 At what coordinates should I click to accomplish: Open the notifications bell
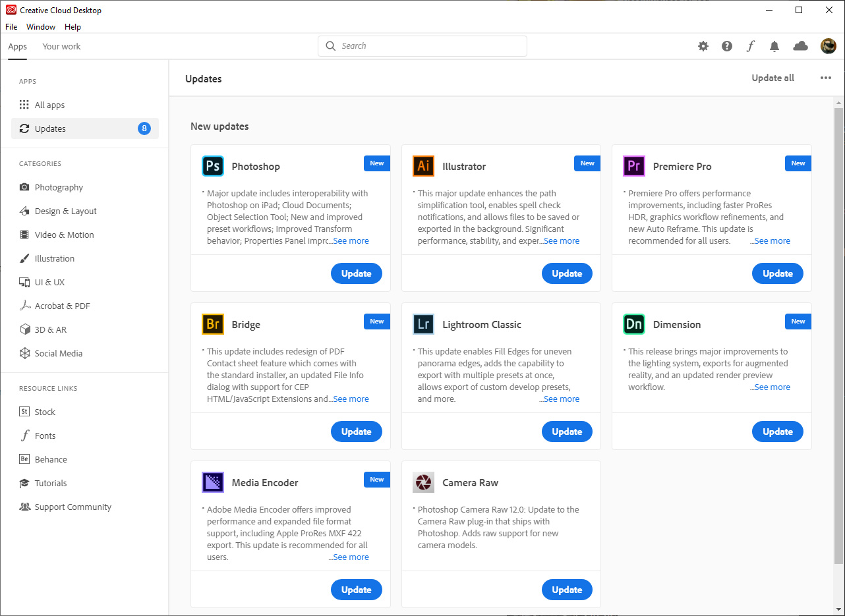pos(774,46)
